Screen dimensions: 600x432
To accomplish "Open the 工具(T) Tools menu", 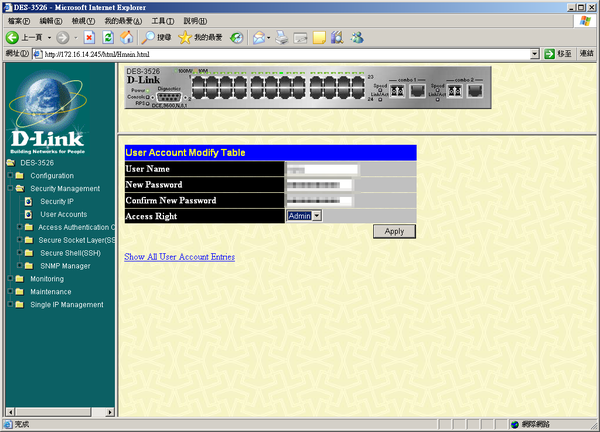I will 163,21.
